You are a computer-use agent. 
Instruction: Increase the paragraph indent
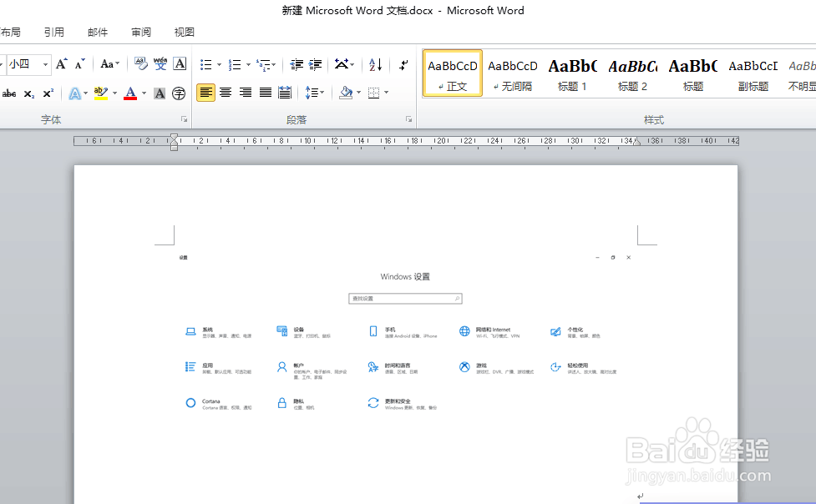pyautogui.click(x=316, y=64)
